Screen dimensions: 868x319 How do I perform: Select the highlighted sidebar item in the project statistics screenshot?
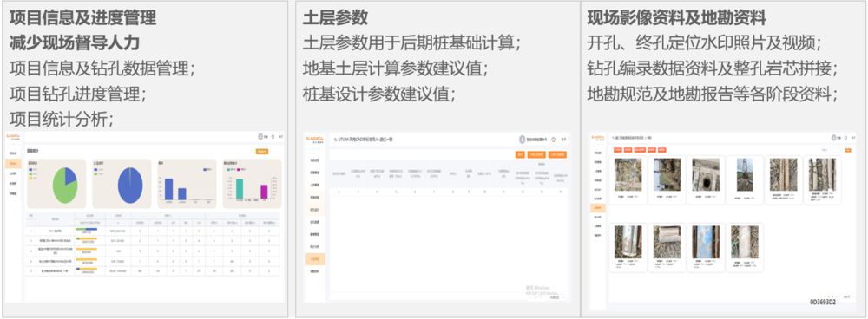pyautogui.click(x=13, y=163)
